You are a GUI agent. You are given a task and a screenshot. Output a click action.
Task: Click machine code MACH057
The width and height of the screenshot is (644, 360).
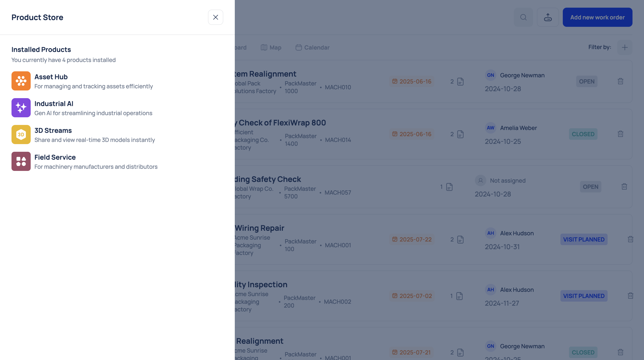point(338,193)
